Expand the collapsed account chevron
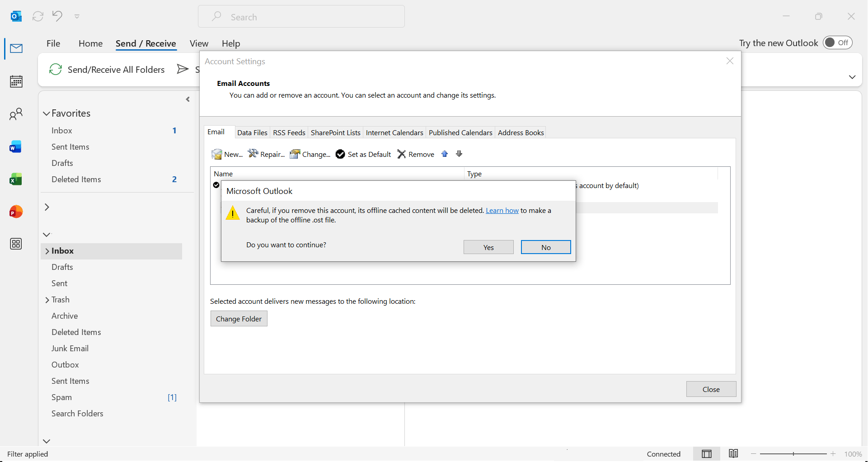This screenshot has width=868, height=462. pos(47,207)
